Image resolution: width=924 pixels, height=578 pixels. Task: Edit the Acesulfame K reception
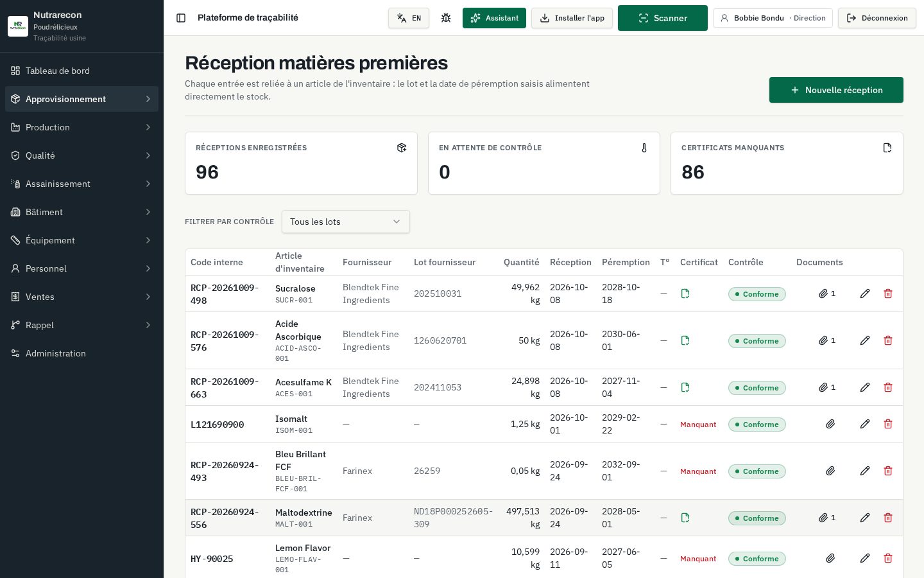coord(865,387)
